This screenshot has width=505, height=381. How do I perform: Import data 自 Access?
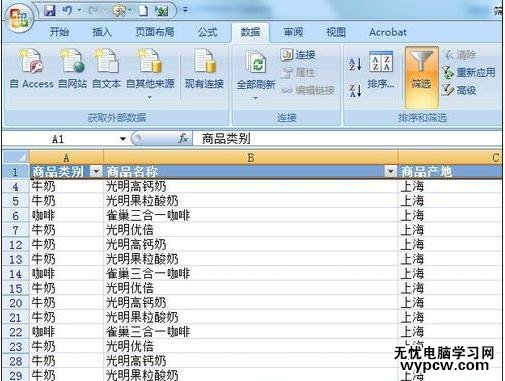[32, 69]
